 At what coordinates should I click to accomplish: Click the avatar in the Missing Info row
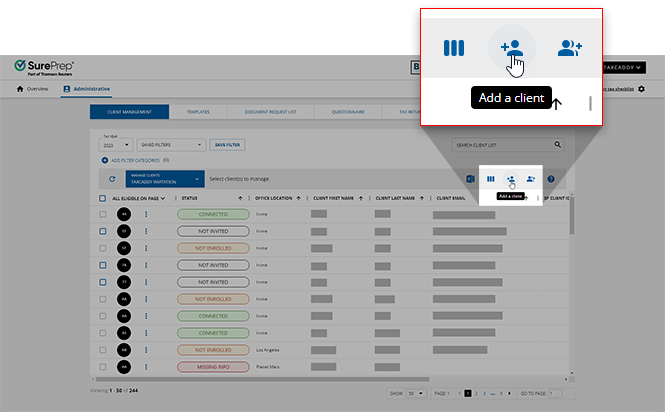[124, 367]
